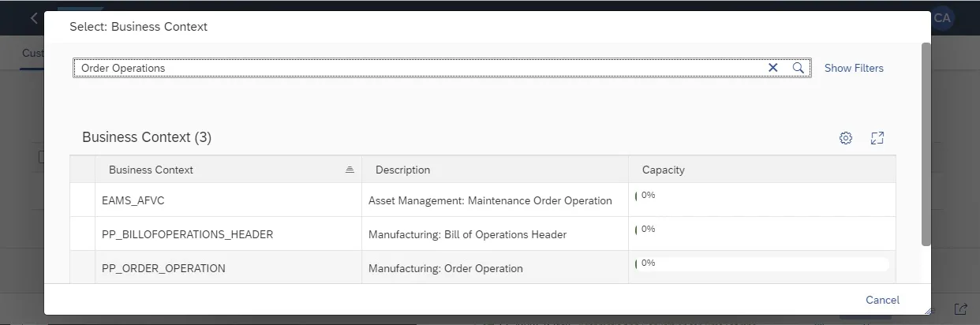
Task: Clear the Order Operations search text
Action: tap(773, 68)
